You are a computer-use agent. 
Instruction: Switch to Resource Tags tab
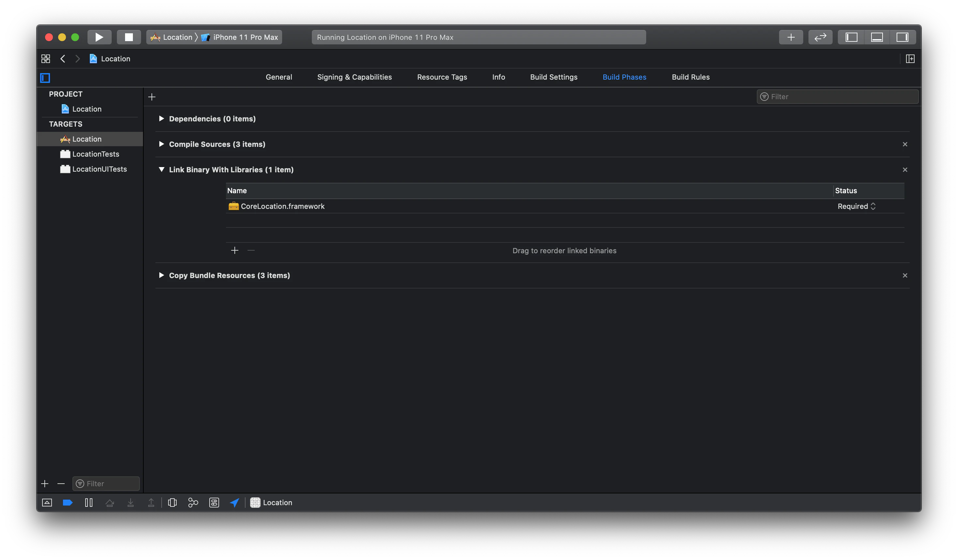coord(442,77)
